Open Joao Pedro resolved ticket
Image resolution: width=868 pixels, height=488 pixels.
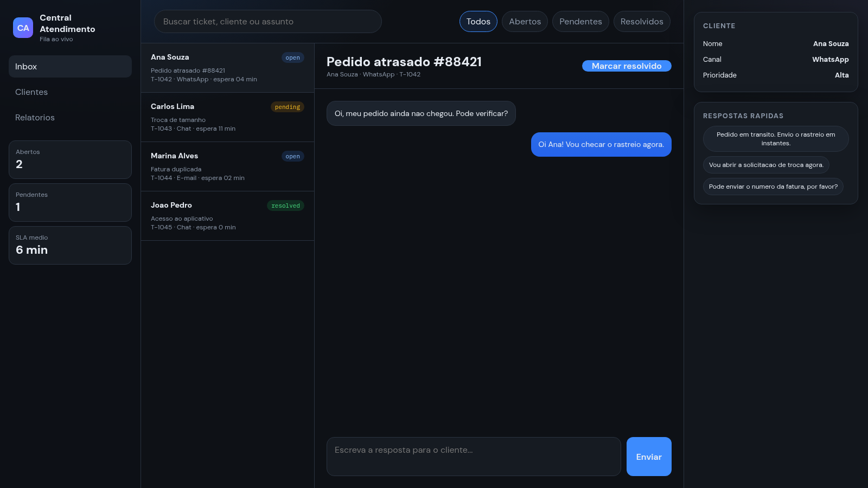tap(227, 216)
